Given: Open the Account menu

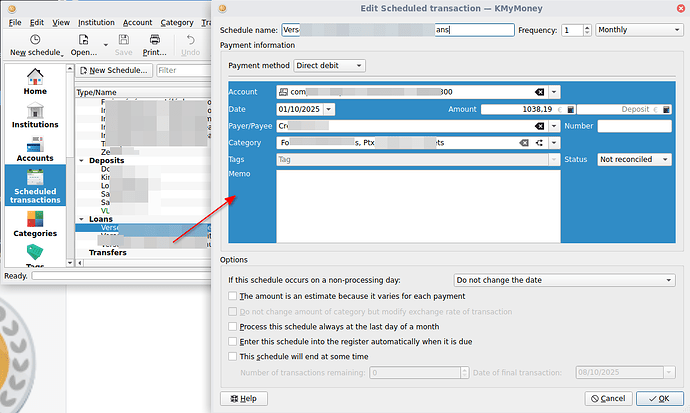Looking at the screenshot, I should (x=138, y=21).
